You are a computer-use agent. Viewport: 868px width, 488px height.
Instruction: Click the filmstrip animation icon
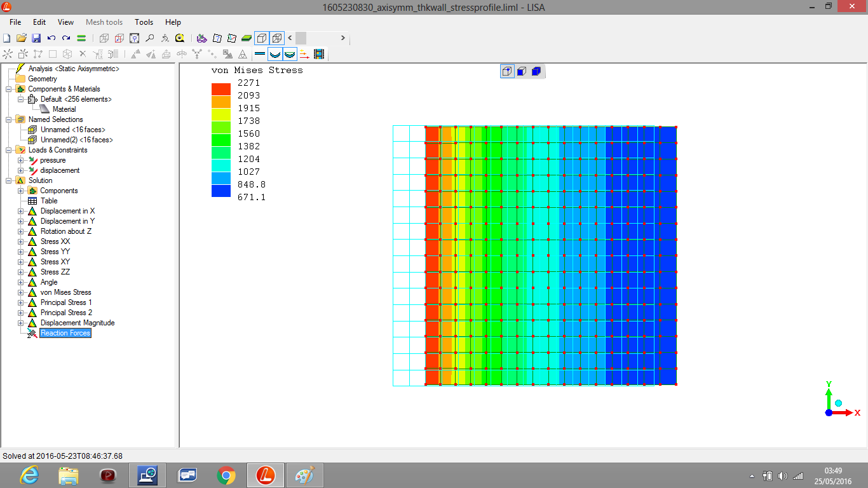tap(319, 55)
